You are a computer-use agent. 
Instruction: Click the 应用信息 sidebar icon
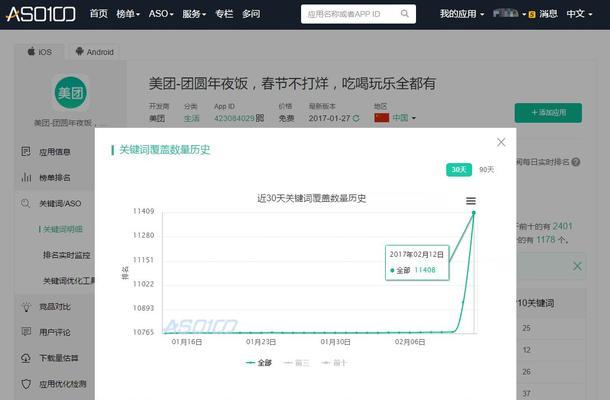(26, 151)
